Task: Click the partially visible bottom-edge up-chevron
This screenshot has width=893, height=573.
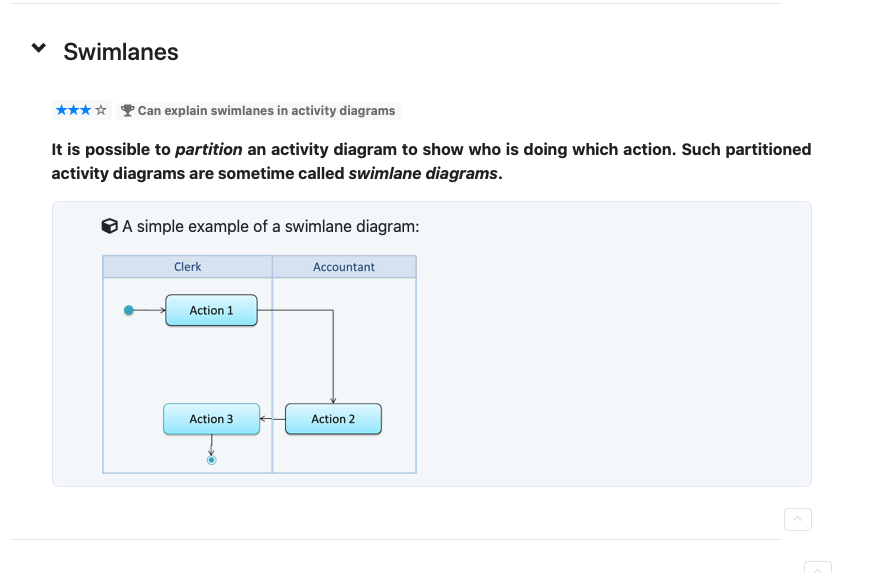Action: point(817,567)
